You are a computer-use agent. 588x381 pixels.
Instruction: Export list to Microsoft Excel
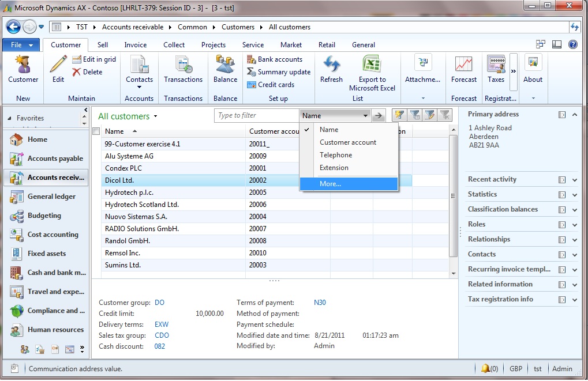point(372,73)
